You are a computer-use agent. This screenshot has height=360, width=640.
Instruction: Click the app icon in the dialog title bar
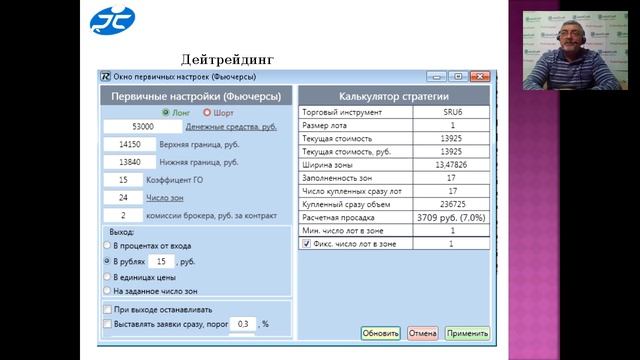click(x=105, y=76)
